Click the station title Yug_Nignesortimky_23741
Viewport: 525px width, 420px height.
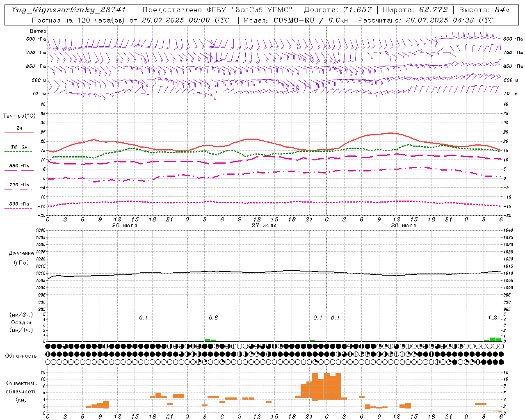68,10
